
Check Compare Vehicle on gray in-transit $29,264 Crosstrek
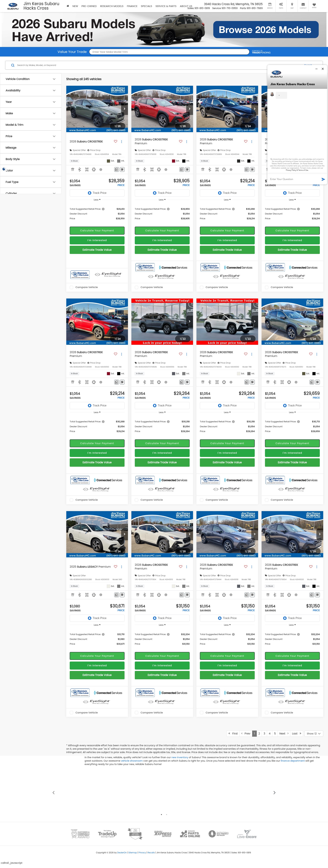coord(136,500)
